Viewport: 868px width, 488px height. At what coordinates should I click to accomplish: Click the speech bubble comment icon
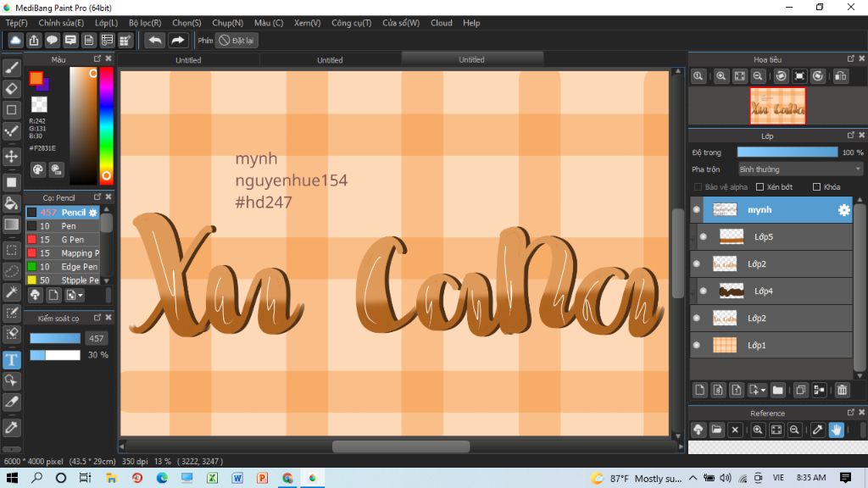[52, 41]
